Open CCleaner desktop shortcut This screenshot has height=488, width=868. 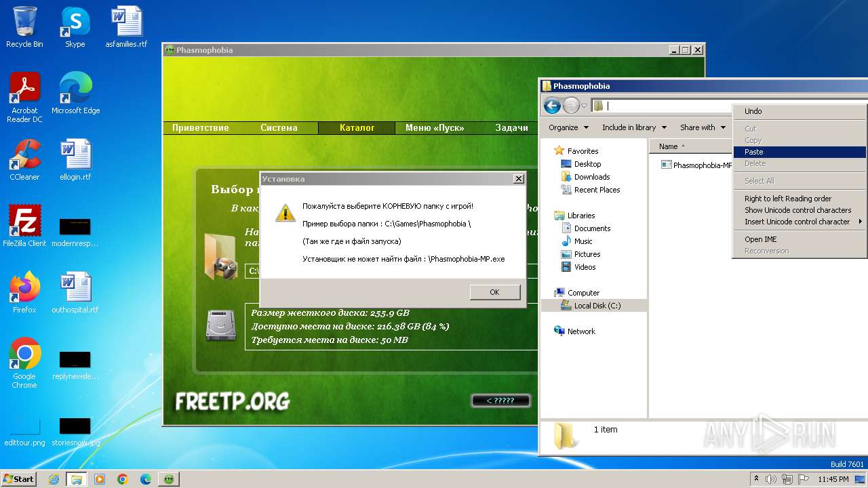pos(24,160)
